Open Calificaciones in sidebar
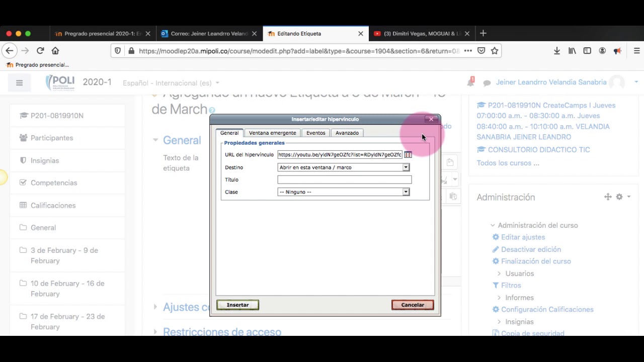The height and width of the screenshot is (362, 644). coord(53,205)
